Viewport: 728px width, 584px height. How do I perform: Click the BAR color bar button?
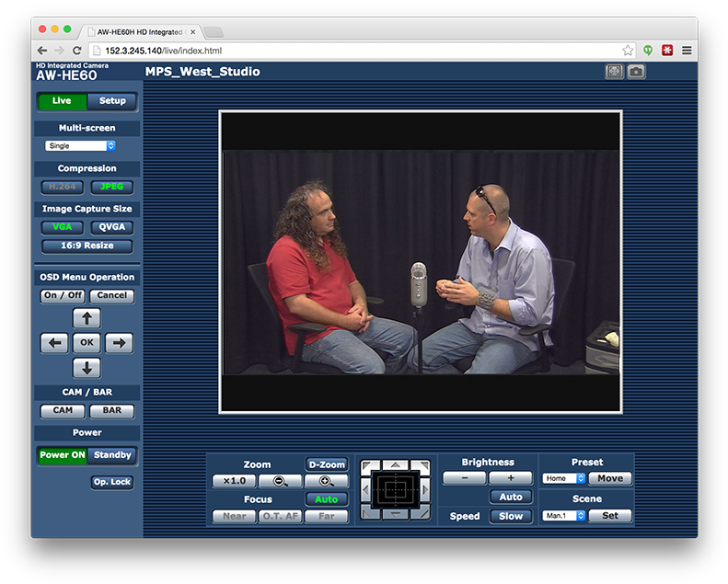click(112, 411)
